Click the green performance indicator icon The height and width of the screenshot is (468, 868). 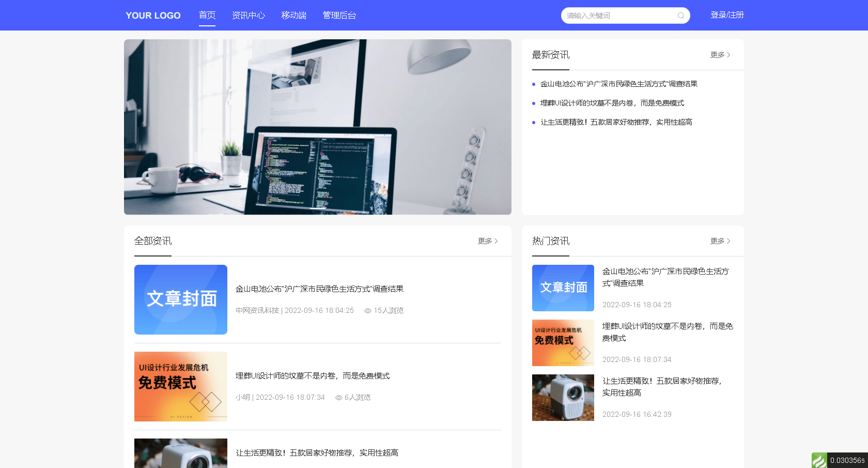click(x=819, y=460)
